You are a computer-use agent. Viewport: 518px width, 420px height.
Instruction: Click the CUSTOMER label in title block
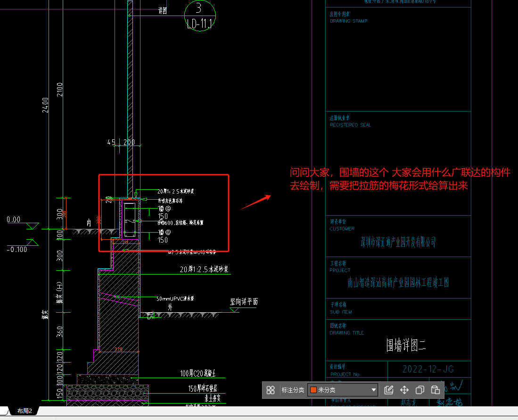pos(342,229)
